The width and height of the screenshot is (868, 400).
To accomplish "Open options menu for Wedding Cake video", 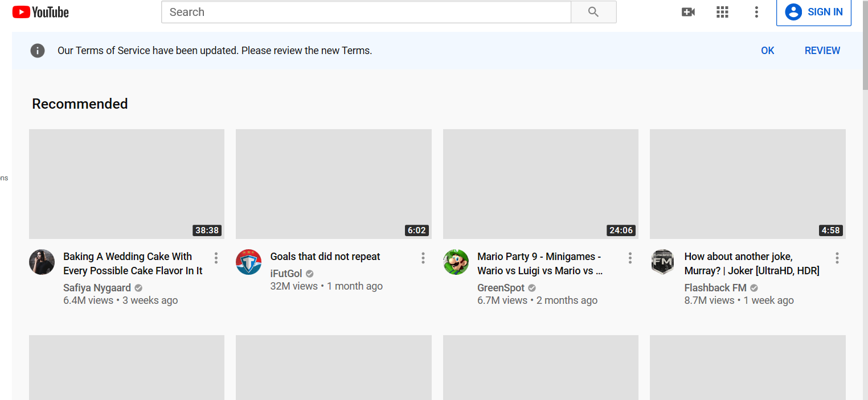I will pyautogui.click(x=216, y=258).
